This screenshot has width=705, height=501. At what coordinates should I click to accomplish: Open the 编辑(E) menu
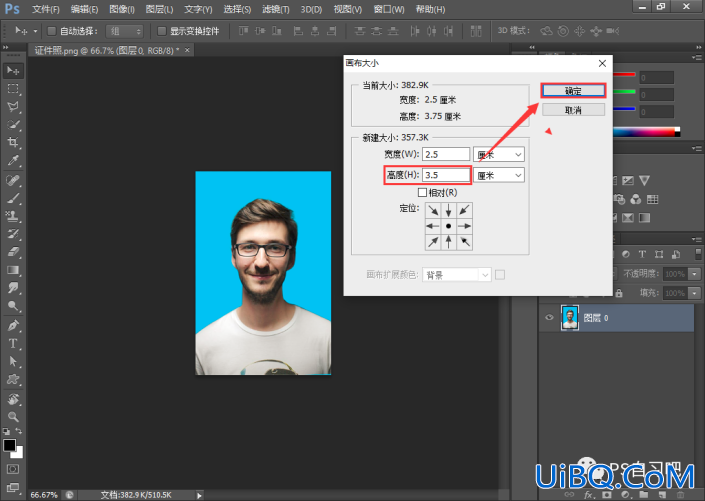click(84, 9)
